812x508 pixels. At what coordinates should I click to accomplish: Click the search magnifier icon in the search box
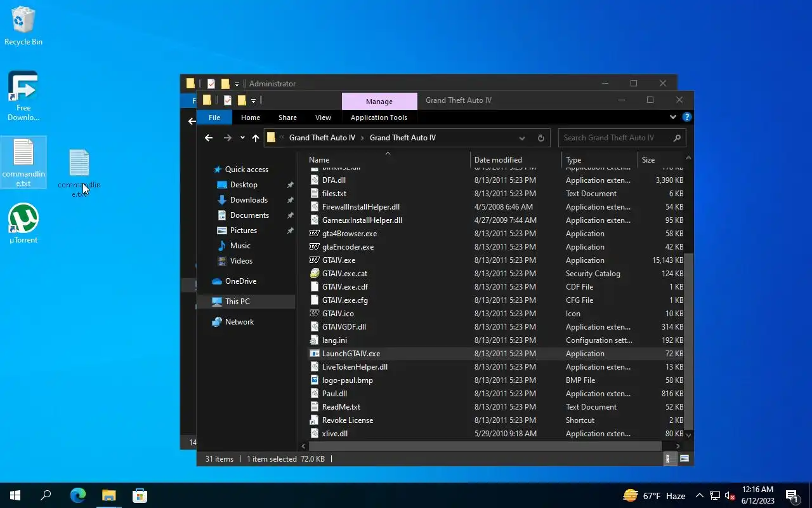[x=677, y=138]
